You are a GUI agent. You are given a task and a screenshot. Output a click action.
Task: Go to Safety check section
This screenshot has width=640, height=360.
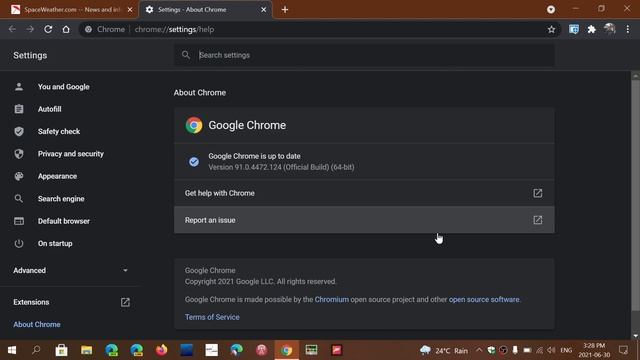tap(59, 131)
